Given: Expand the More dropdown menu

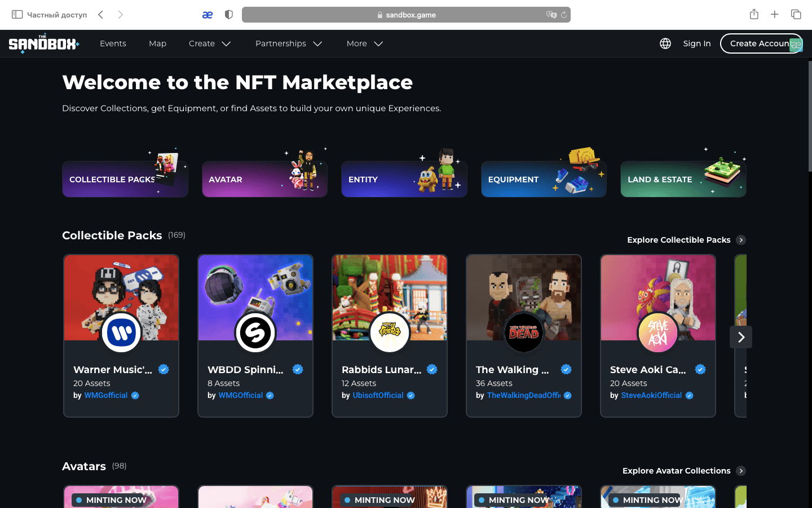Looking at the screenshot, I should tap(364, 43).
